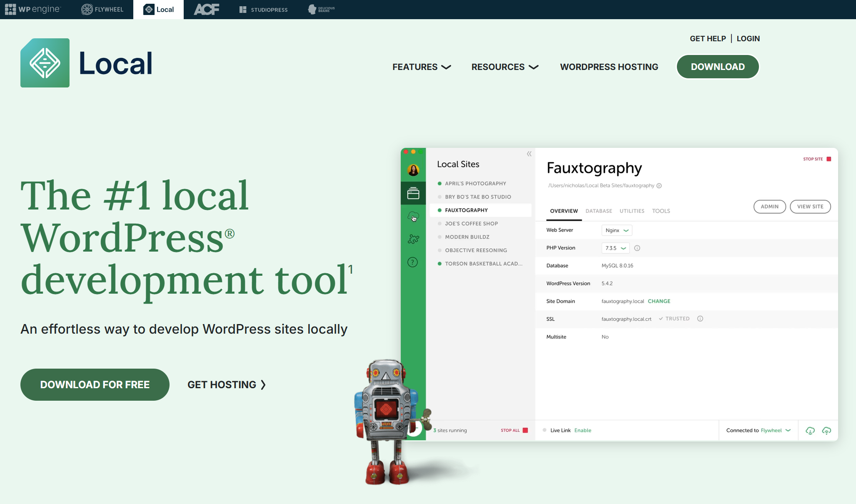Select the Local tab in top bar
Image resolution: width=856 pixels, height=504 pixels.
point(158,9)
